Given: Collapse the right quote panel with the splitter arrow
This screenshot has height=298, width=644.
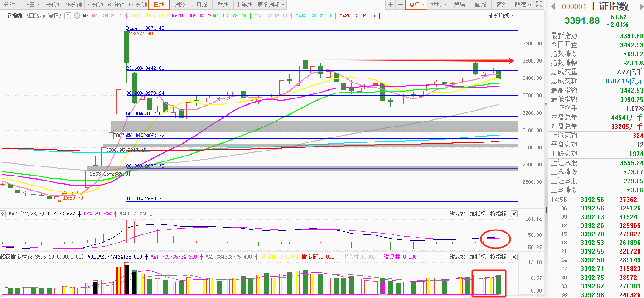Looking at the screenshot, I should (x=546, y=210).
